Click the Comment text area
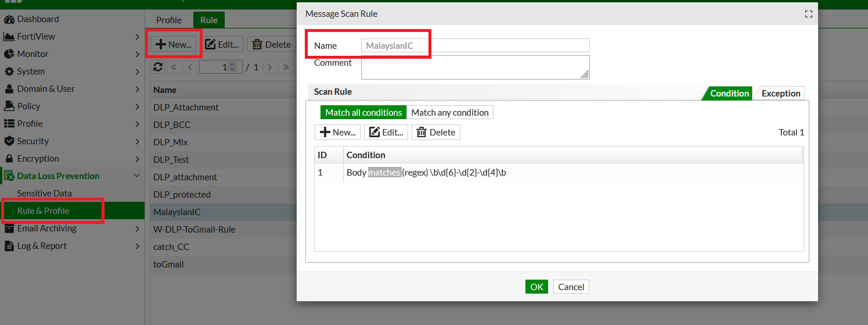 [475, 67]
